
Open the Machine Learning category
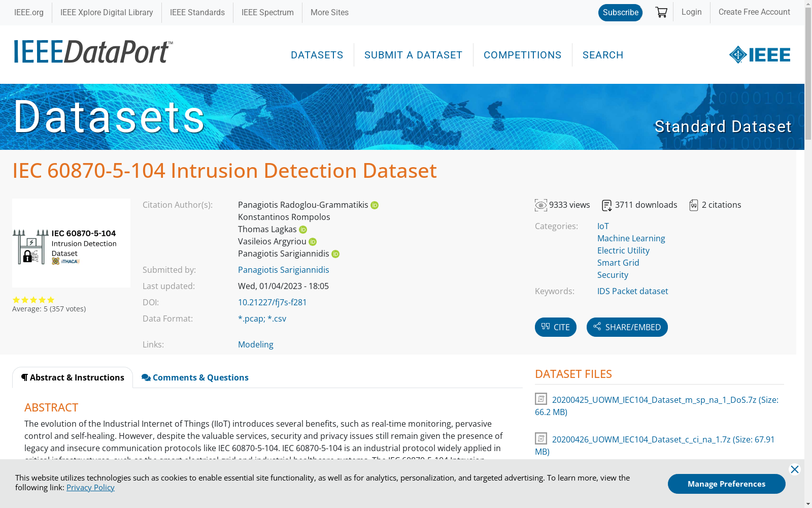pos(631,238)
